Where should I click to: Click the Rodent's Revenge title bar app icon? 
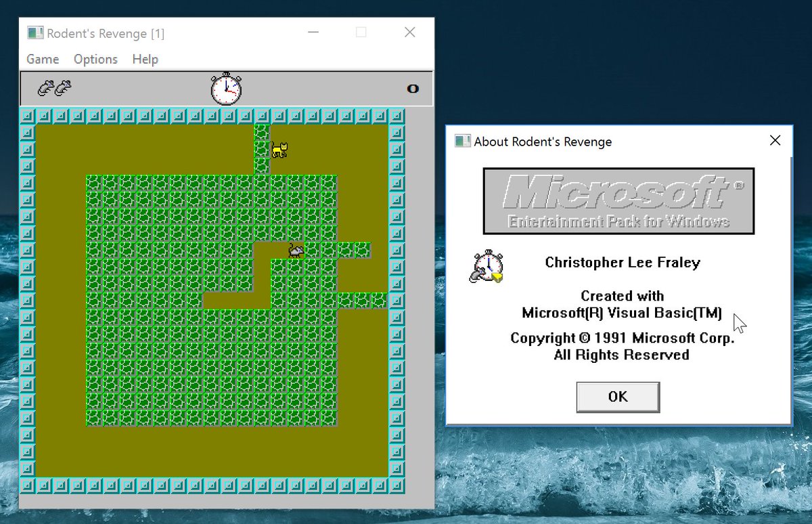pyautogui.click(x=35, y=33)
